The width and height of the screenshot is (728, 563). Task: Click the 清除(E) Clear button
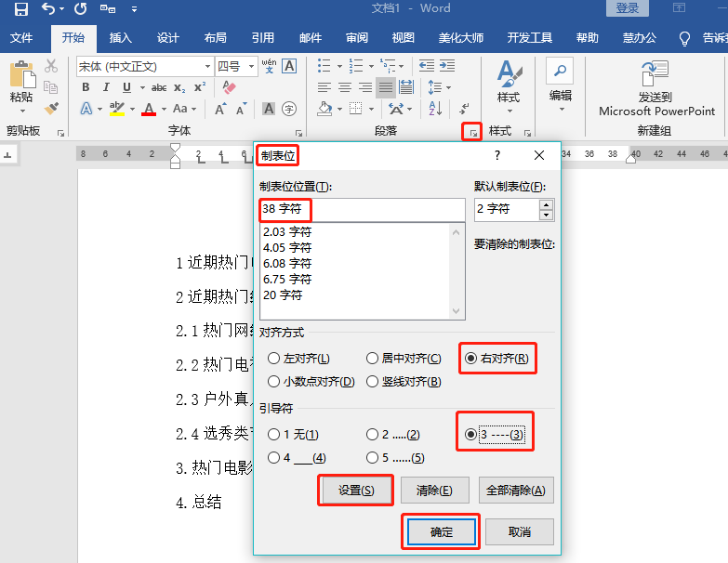[x=434, y=491]
